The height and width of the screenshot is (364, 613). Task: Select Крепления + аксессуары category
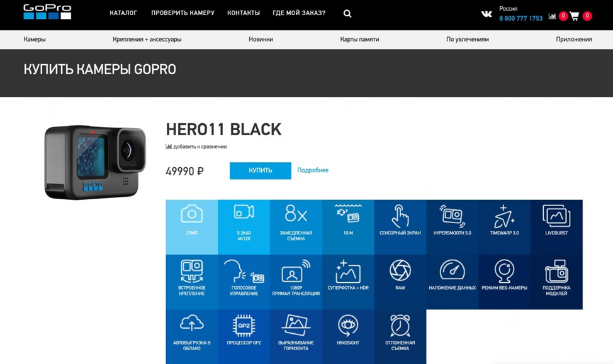click(x=147, y=39)
